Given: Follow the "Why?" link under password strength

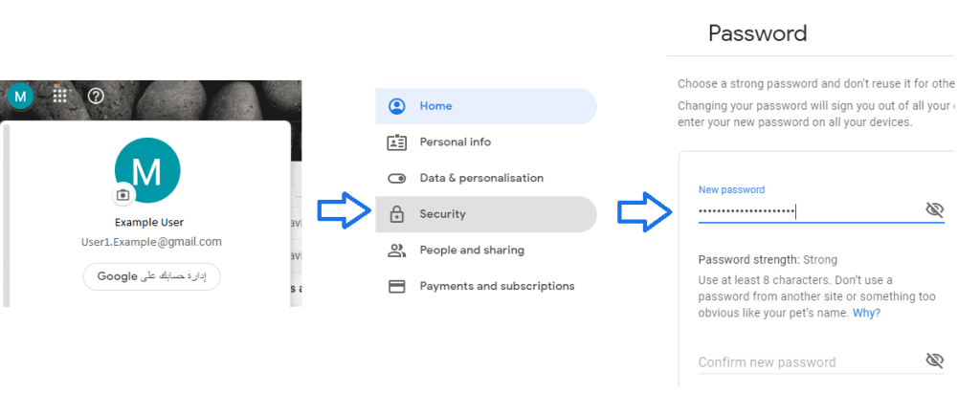Looking at the screenshot, I should (x=866, y=314).
